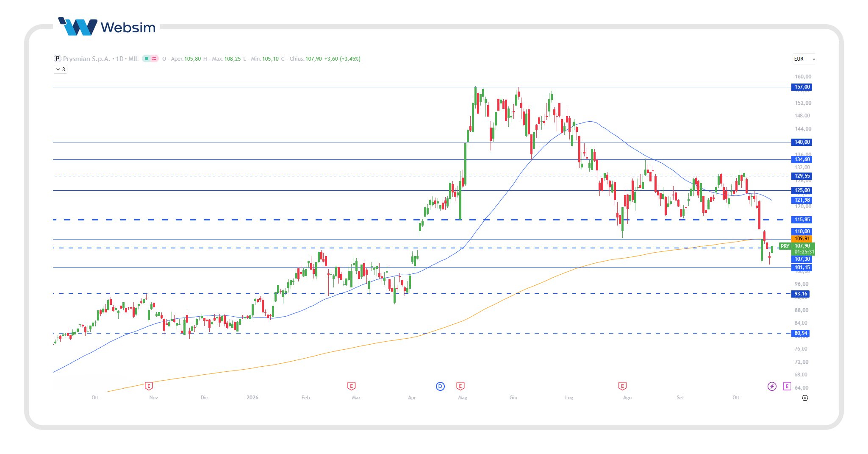
Task: Click the green 107,90 last price label
Action: point(803,249)
